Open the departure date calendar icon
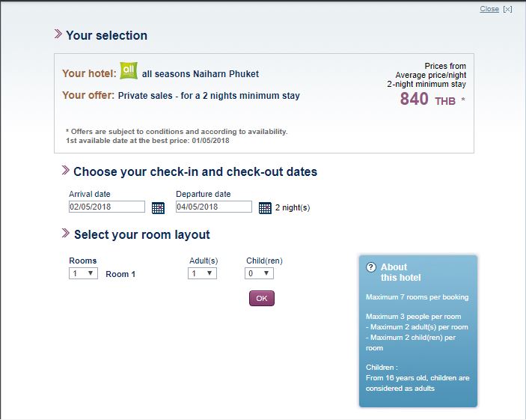Viewport: 526px width, 420px height. (265, 208)
